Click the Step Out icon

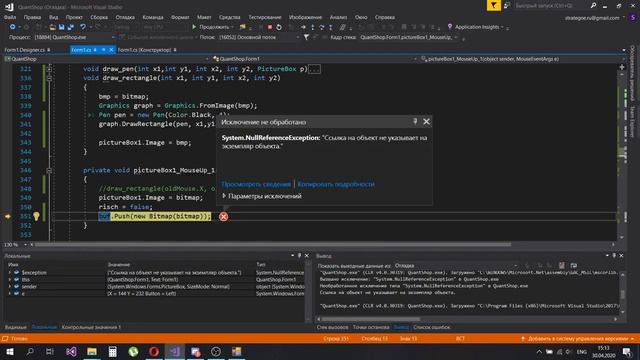[x=331, y=27]
